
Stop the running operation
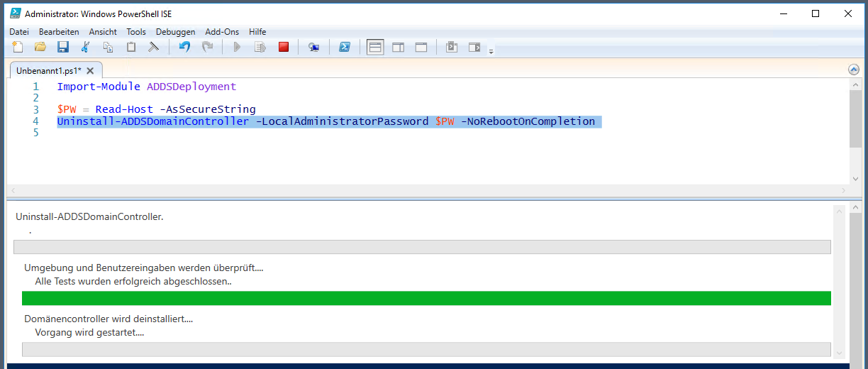[284, 47]
